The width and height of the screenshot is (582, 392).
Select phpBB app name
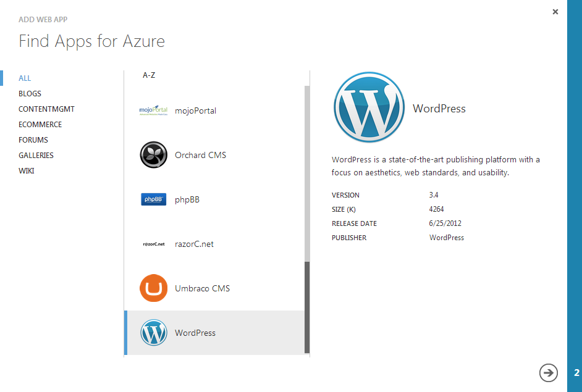point(187,200)
